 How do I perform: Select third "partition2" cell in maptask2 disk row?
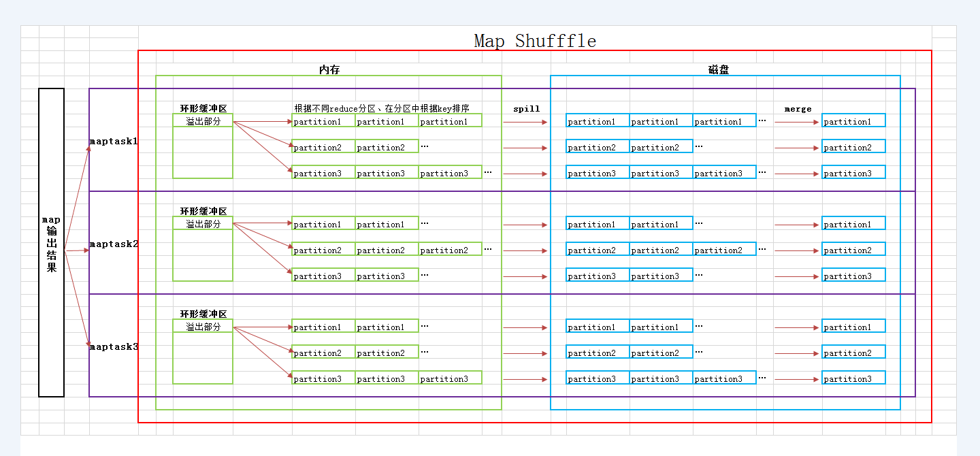724,250
